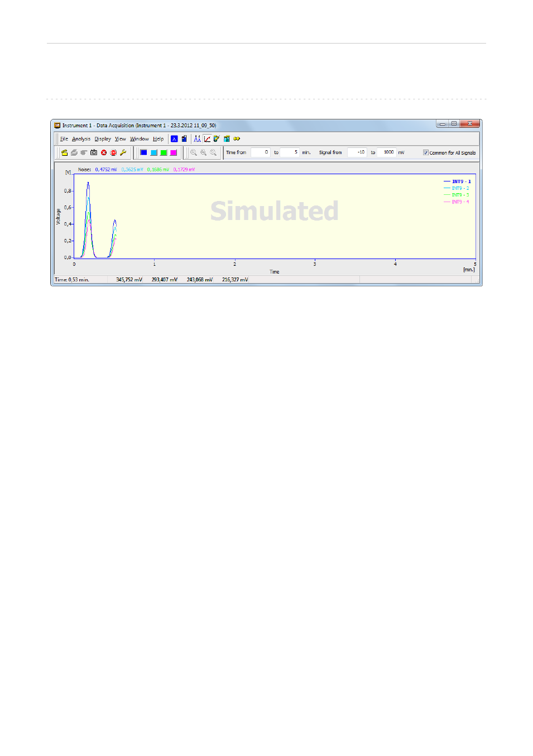Viewport: 533px width, 756px height.
Task: Click the Time from input field
Action: pos(260,152)
